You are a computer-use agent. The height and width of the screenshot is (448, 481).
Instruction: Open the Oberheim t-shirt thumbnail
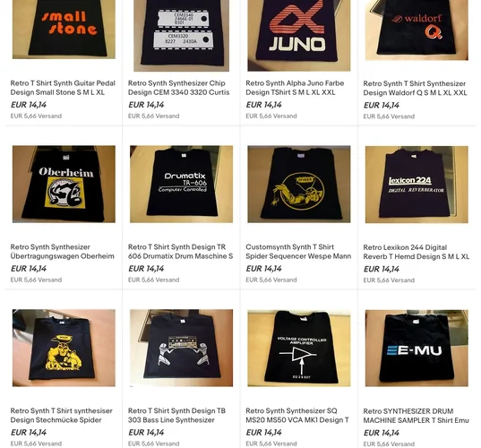[x=64, y=184]
